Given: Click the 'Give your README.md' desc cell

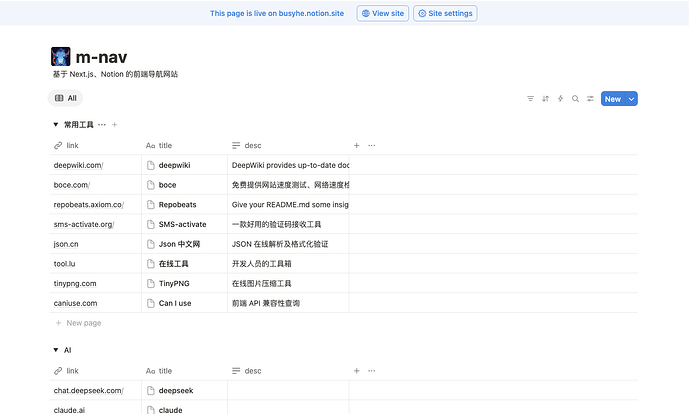Looking at the screenshot, I should (289, 205).
